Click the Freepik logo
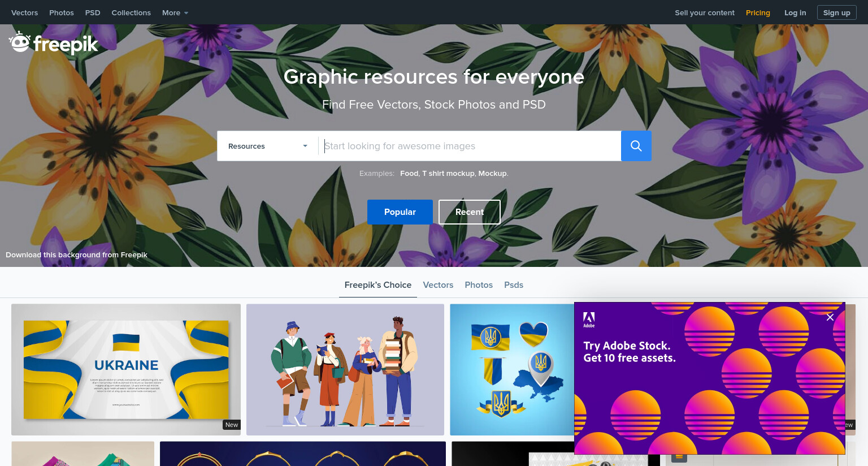The height and width of the screenshot is (466, 868). tap(54, 43)
